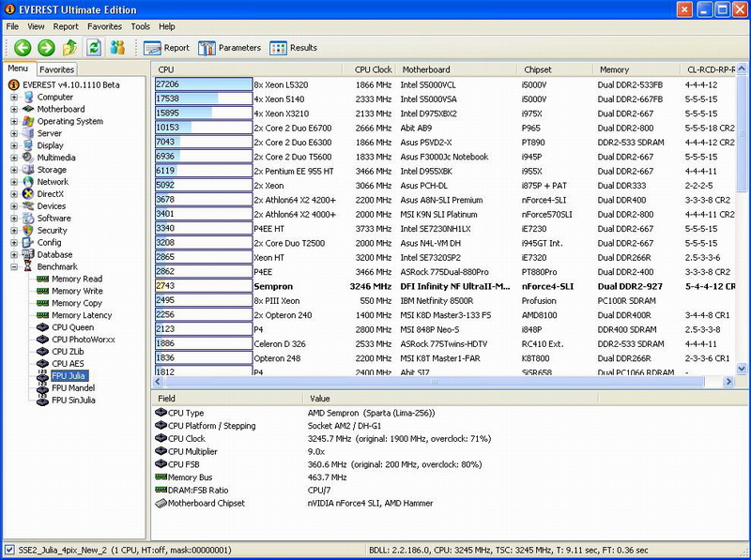The image size is (751, 560).
Task: Sort by the Chipset column header
Action: (555, 69)
